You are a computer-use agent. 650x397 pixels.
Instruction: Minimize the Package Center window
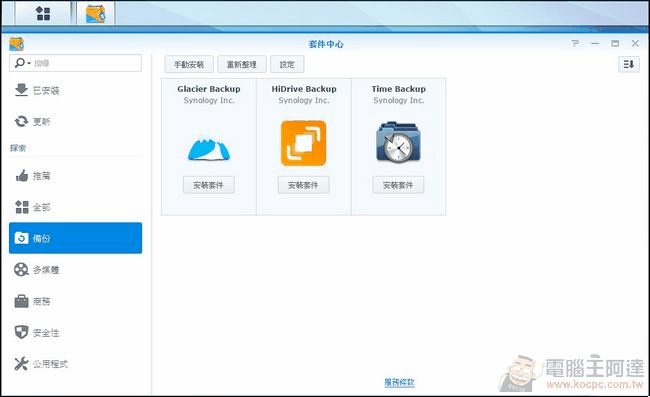point(595,43)
